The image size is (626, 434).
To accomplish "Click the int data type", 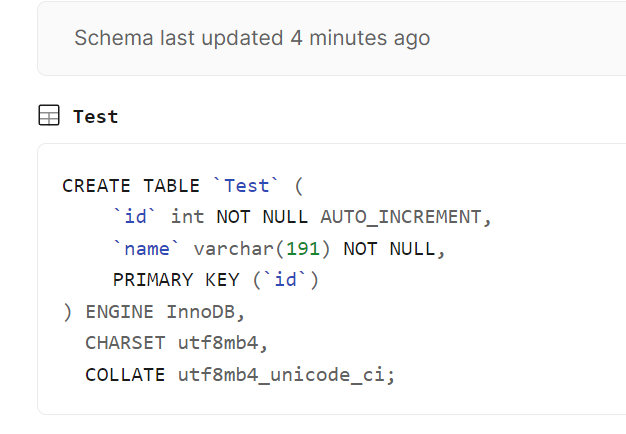I will [x=188, y=217].
